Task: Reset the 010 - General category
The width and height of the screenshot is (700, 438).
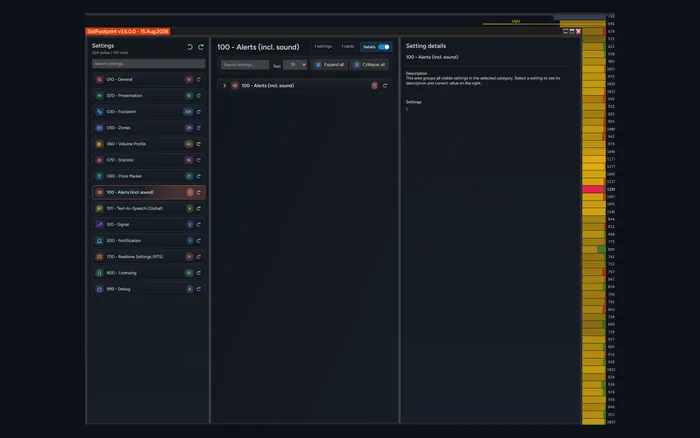Action: click(199, 79)
